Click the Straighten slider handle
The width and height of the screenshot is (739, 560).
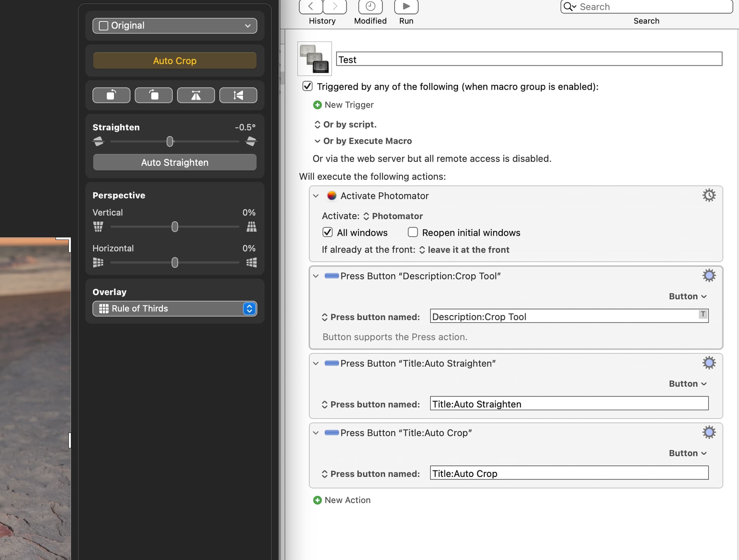coord(170,142)
